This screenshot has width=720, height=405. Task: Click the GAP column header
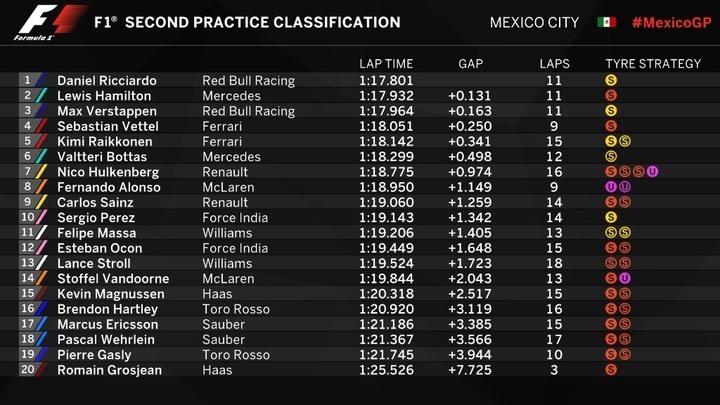(x=470, y=64)
